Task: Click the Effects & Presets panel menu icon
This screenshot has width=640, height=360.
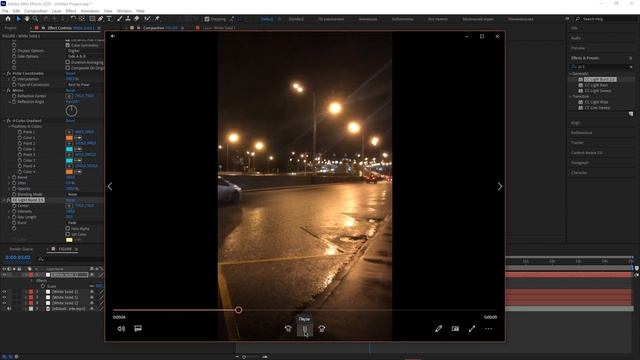Action: [x=631, y=58]
